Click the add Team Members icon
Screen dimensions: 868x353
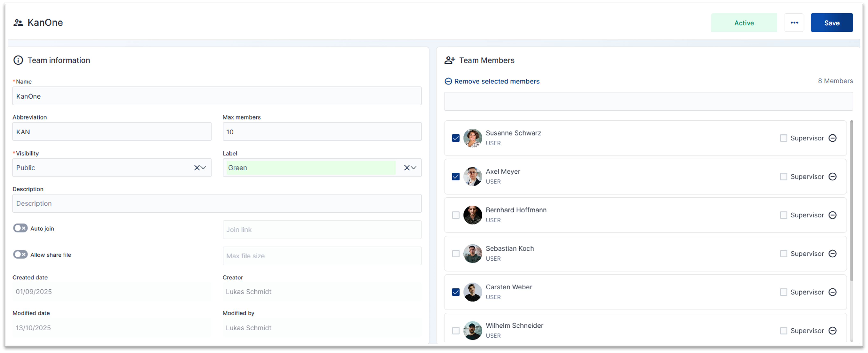click(449, 60)
